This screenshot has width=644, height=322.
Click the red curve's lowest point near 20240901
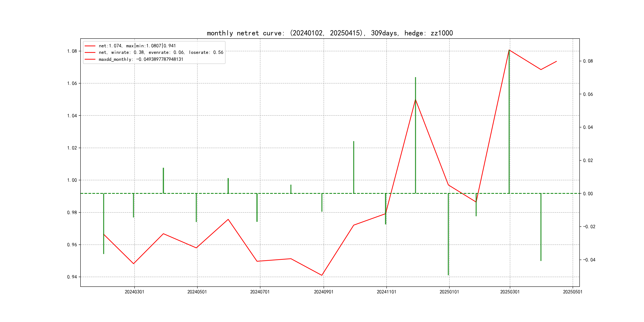pyautogui.click(x=322, y=275)
